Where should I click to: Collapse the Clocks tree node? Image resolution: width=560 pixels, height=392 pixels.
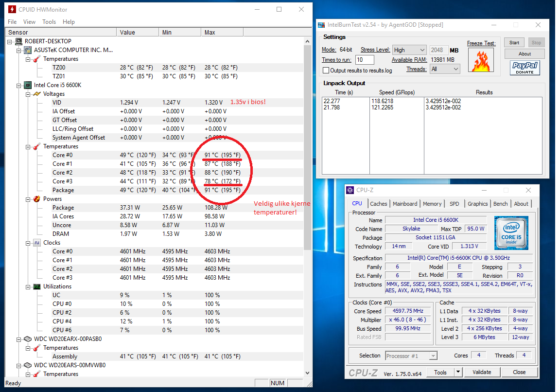[x=28, y=243]
